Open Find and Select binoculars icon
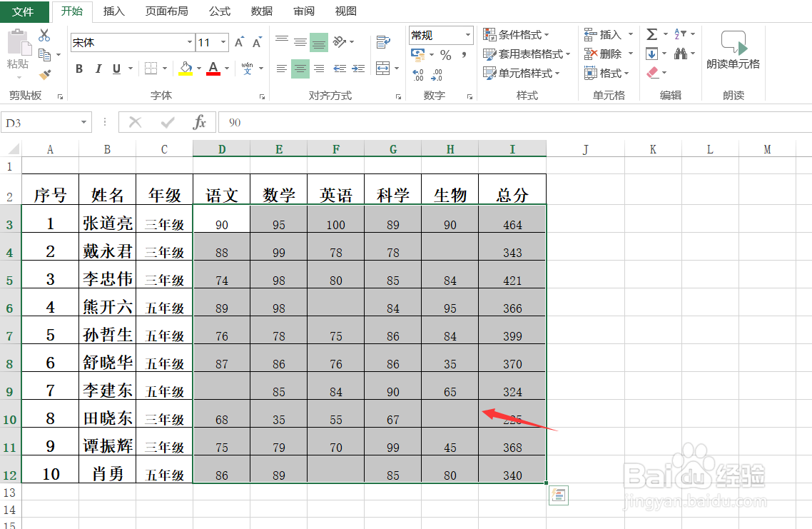Image resolution: width=812 pixels, height=529 pixels. pos(681,54)
